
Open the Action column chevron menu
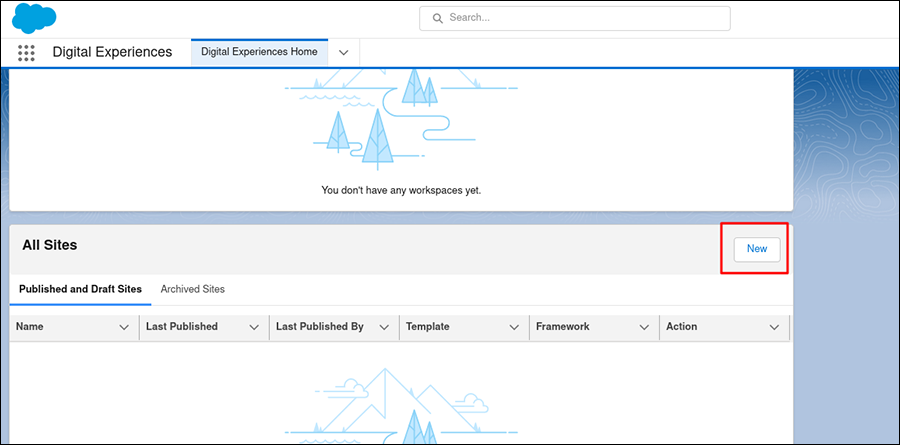pyautogui.click(x=774, y=327)
